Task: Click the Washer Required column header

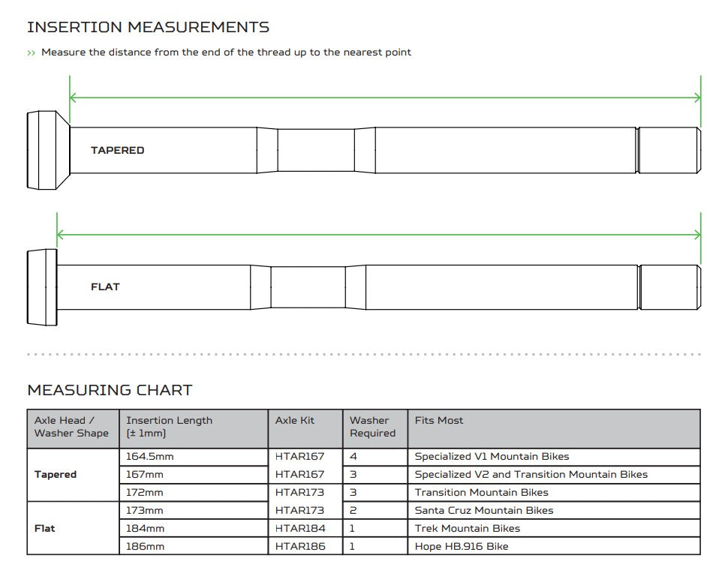Action: [372, 427]
